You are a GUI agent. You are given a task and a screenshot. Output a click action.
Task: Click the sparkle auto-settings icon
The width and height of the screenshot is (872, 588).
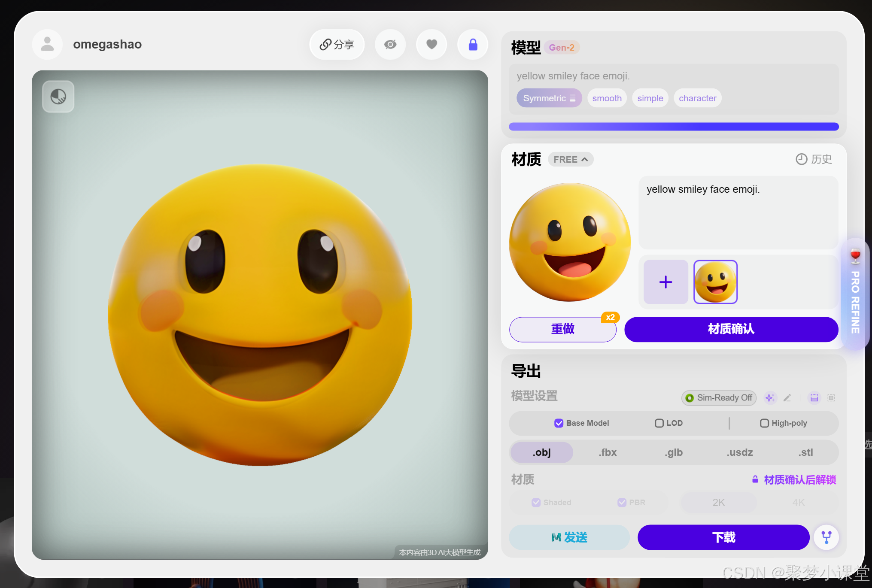pyautogui.click(x=770, y=398)
